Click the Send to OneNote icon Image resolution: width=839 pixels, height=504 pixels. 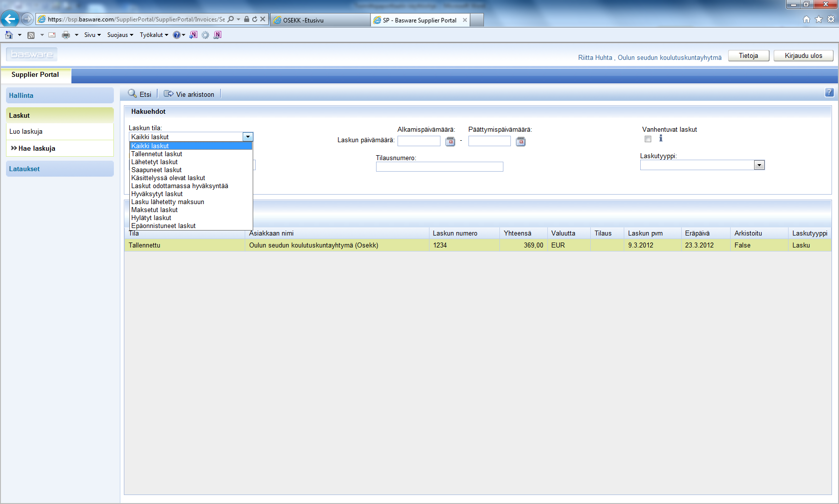click(193, 35)
